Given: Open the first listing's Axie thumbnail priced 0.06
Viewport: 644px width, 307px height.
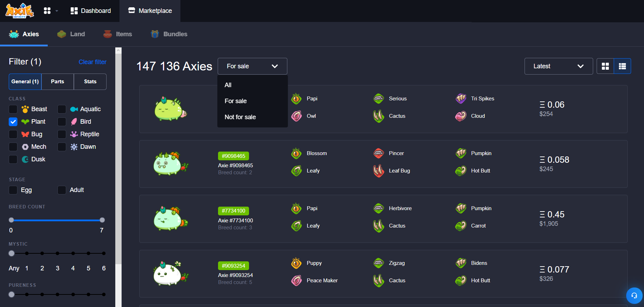Looking at the screenshot, I should [x=171, y=109].
